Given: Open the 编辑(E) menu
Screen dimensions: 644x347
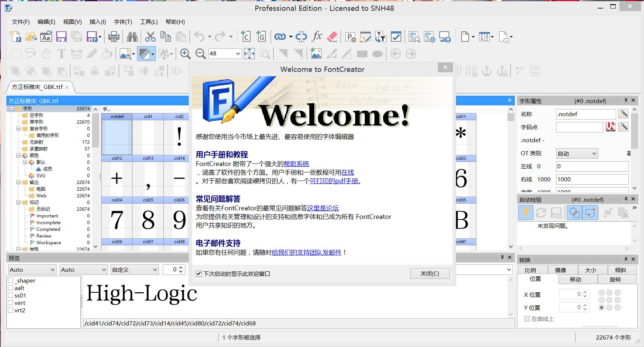Looking at the screenshot, I should click(47, 22).
